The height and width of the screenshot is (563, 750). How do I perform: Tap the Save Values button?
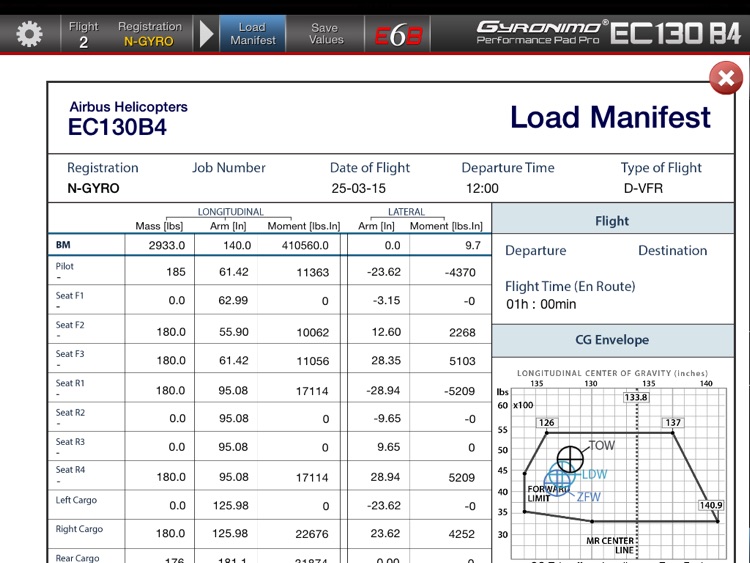pyautogui.click(x=326, y=33)
